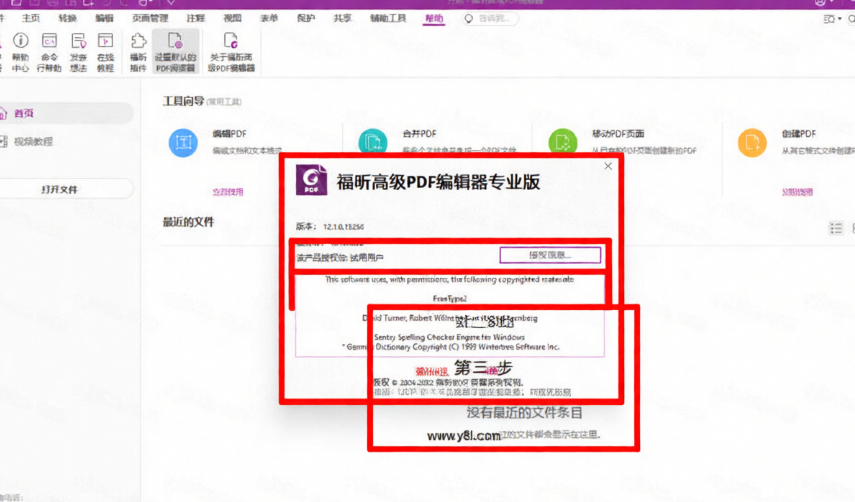The height and width of the screenshot is (502, 855).
Task: Click the 编辑PDF title text
Action: [x=230, y=134]
